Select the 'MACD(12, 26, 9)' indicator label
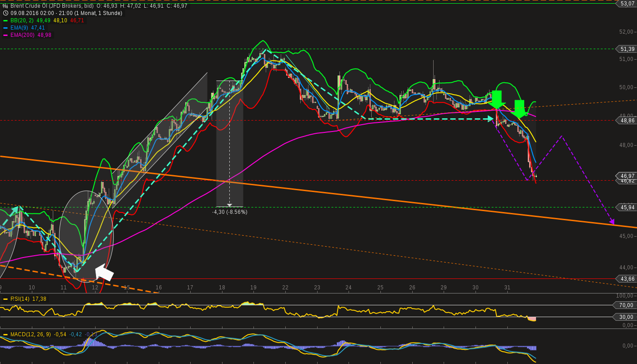637x364 pixels. click(x=31, y=334)
